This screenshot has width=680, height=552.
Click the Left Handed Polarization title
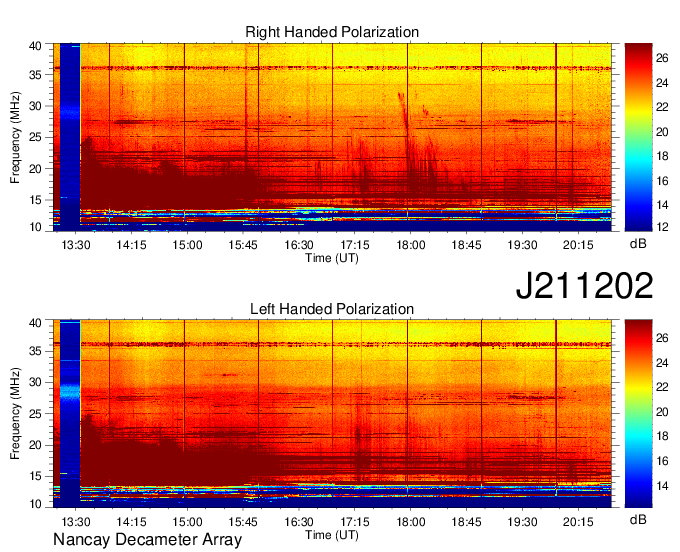click(x=332, y=309)
